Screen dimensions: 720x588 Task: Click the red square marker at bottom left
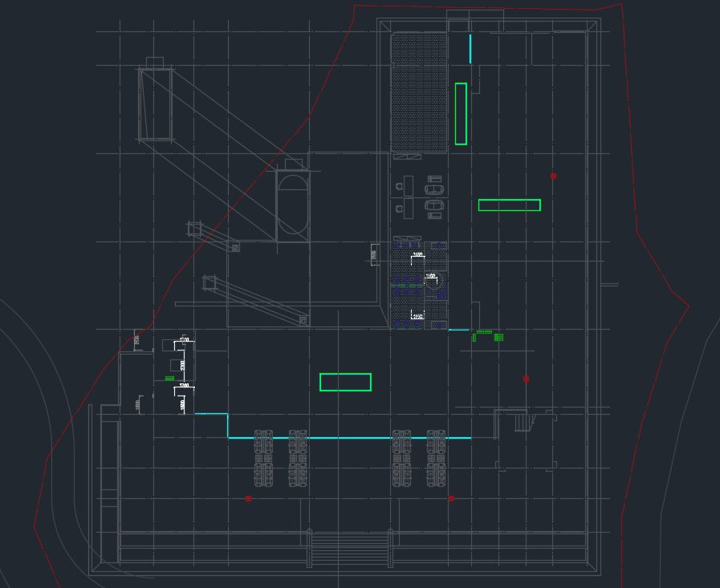[248, 499]
